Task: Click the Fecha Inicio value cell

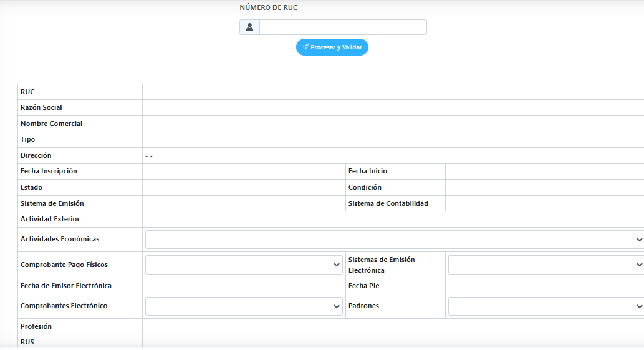Action: point(545,172)
